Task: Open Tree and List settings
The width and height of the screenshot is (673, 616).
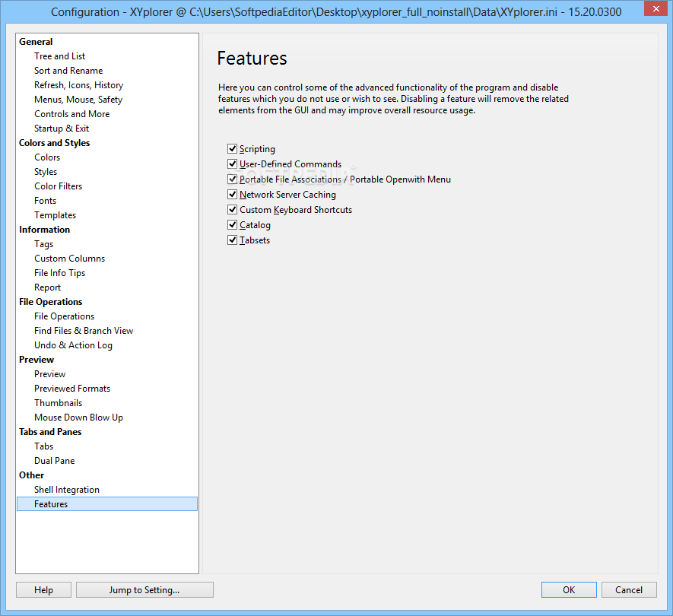Action: pyautogui.click(x=59, y=56)
